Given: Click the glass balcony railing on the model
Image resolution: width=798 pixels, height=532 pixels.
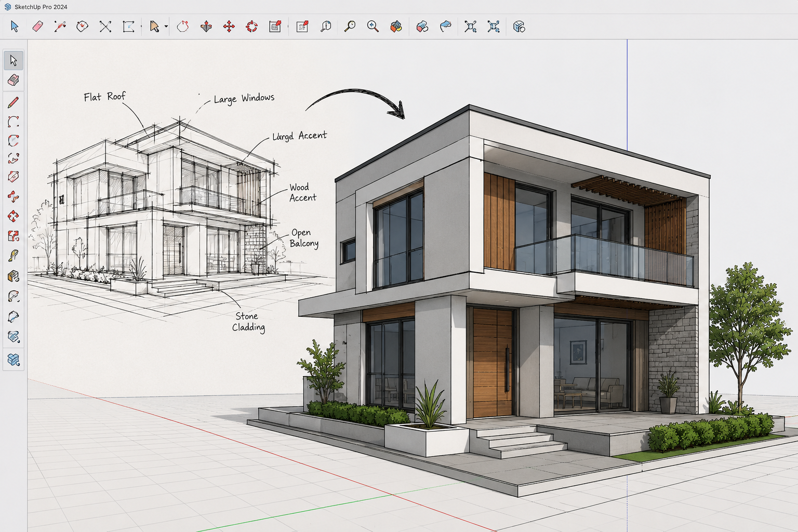Looking at the screenshot, I should coord(604,260).
